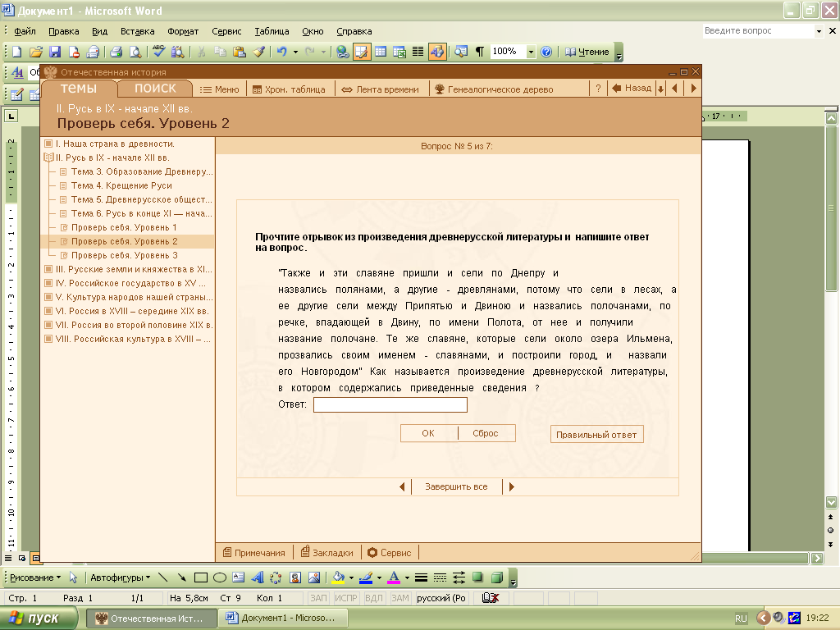
Task: Click the Insert WordArt icon
Action: point(257,577)
